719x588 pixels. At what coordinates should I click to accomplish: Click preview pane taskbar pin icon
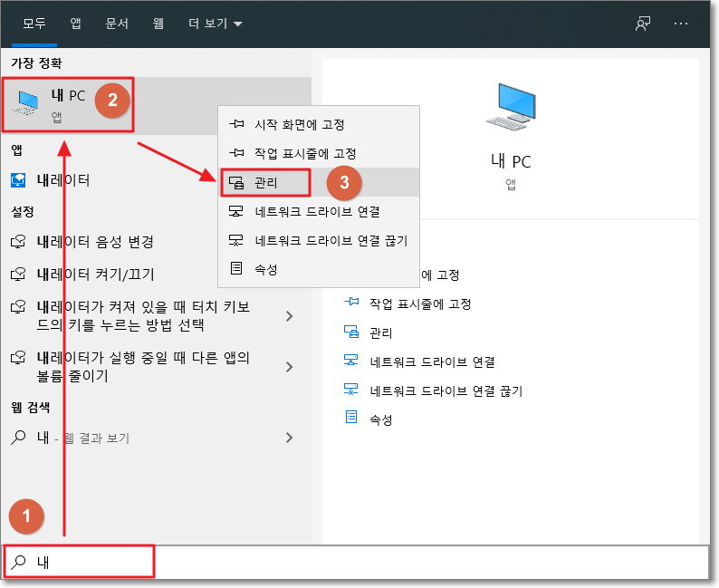click(351, 302)
